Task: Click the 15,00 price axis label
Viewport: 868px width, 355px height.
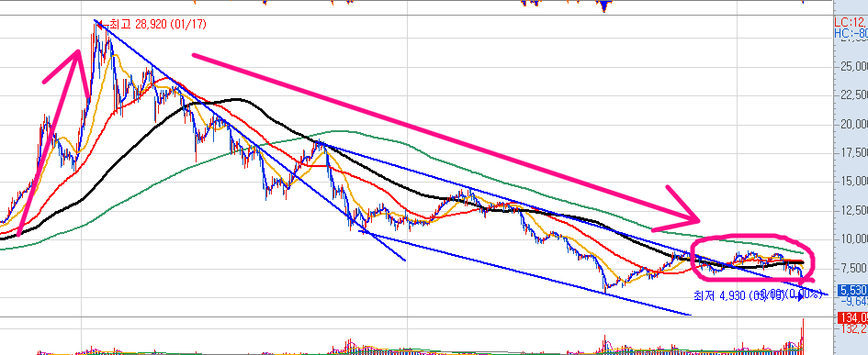Action: pyautogui.click(x=853, y=182)
